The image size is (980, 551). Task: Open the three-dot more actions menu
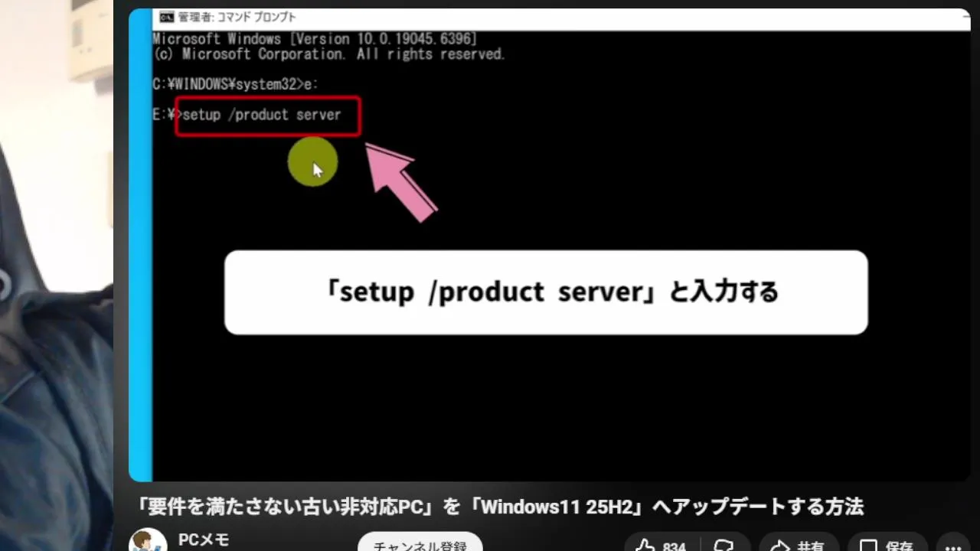coord(954,543)
